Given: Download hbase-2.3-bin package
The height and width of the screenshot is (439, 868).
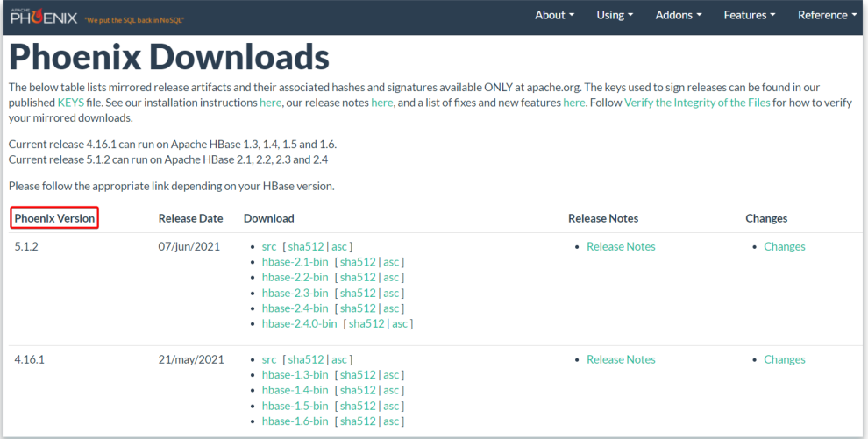Looking at the screenshot, I should pyautogui.click(x=295, y=293).
